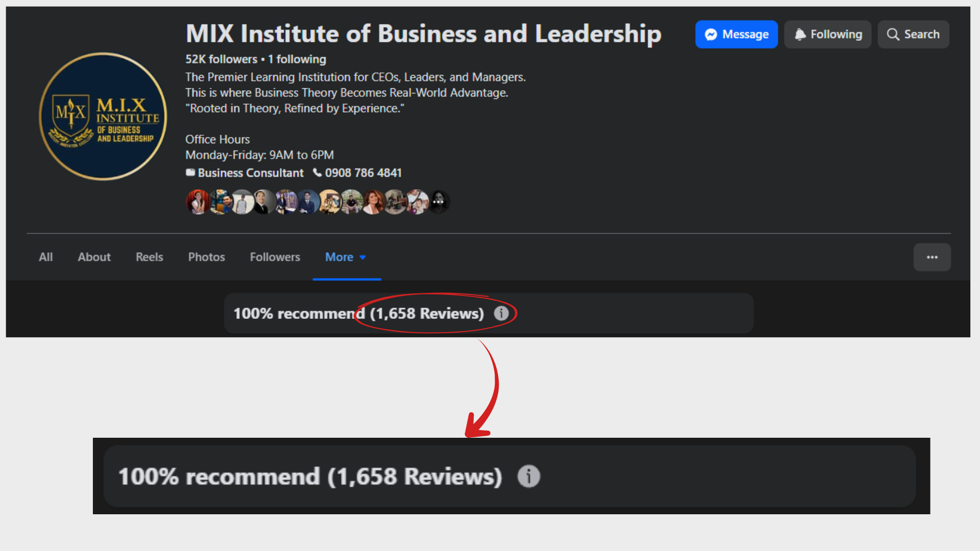The height and width of the screenshot is (551, 980).
Task: Open the Following notification options
Action: tap(827, 34)
